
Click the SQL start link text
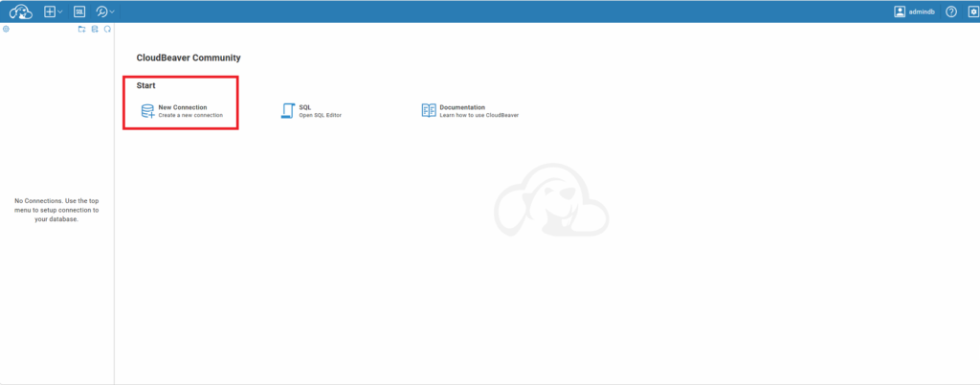click(305, 107)
